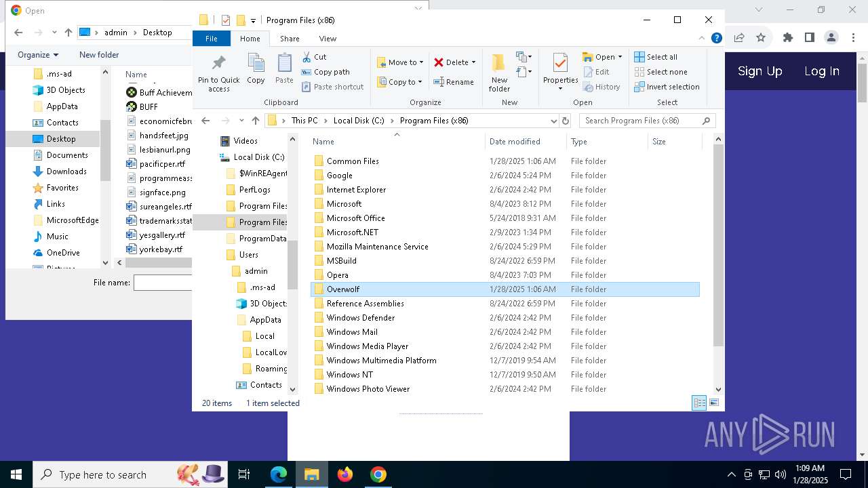
Task: Click the Select none button
Action: coord(660,72)
